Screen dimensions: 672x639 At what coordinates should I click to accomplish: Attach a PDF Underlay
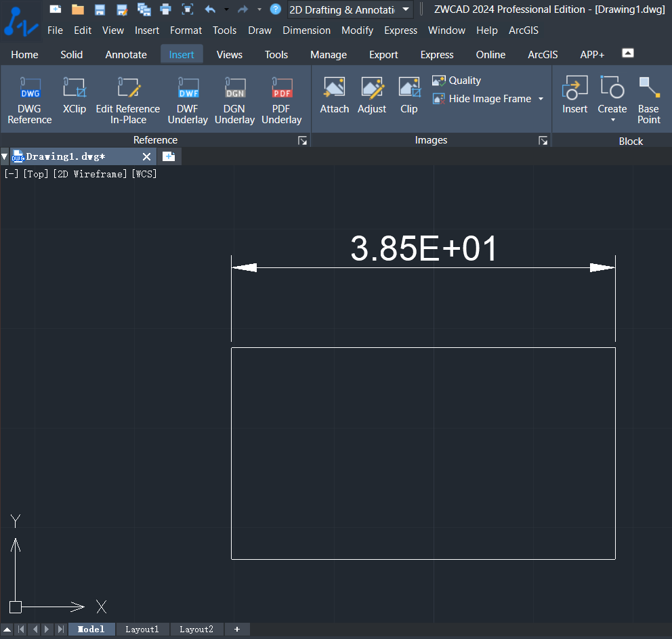coord(282,101)
